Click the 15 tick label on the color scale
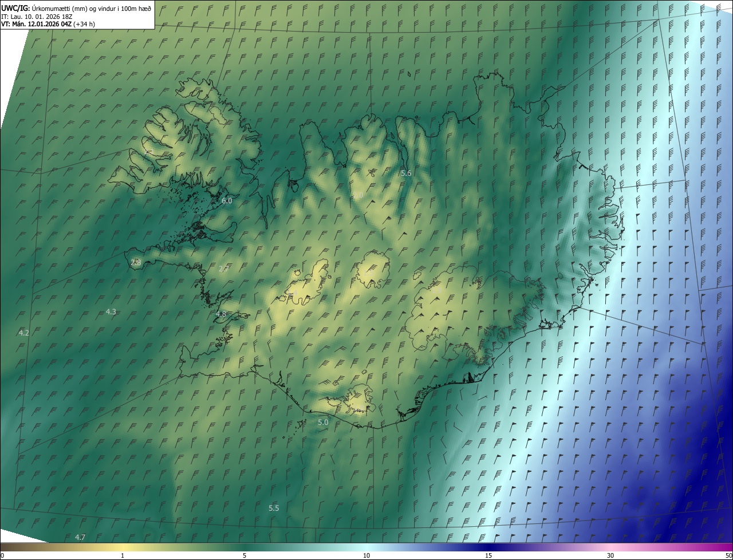The image size is (733, 560). [x=488, y=555]
